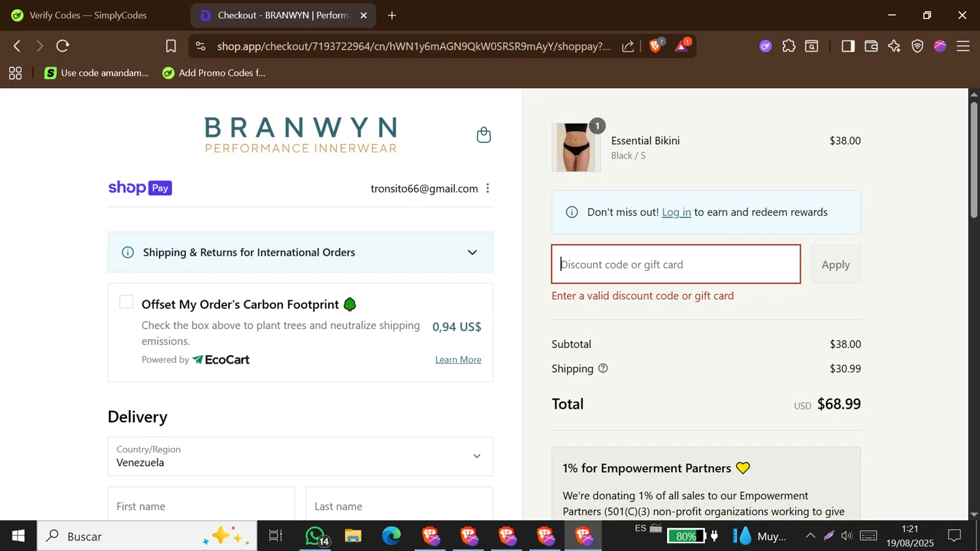Viewport: 980px width, 551px height.
Task: Close the Checkout - BRANWYN tab
Action: tap(364, 15)
